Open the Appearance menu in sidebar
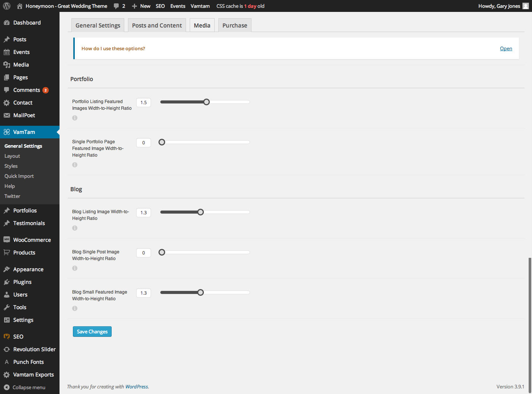 point(28,269)
